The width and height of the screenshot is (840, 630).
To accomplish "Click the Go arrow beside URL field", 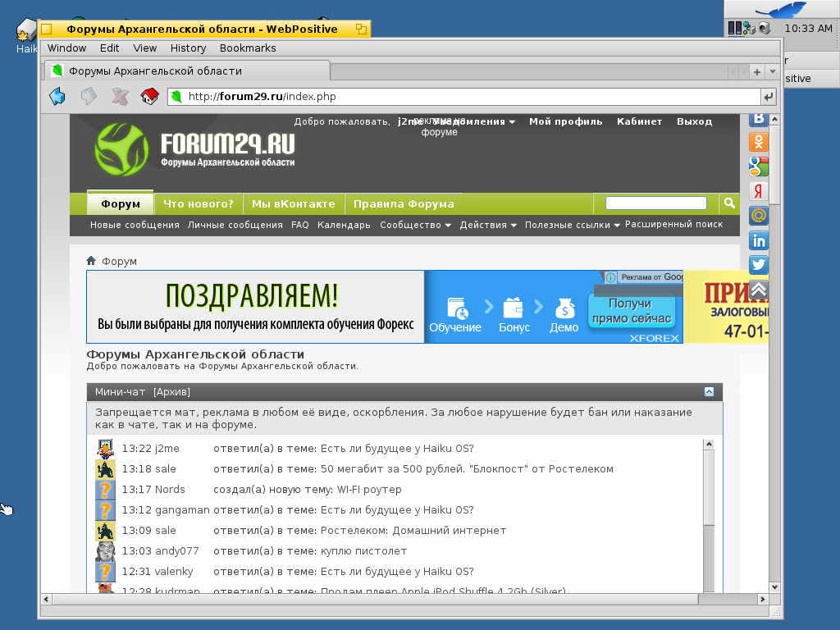I will tap(768, 97).
